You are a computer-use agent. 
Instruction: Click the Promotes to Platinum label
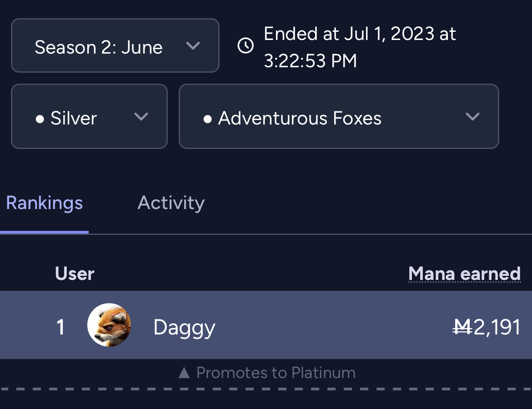click(x=276, y=373)
